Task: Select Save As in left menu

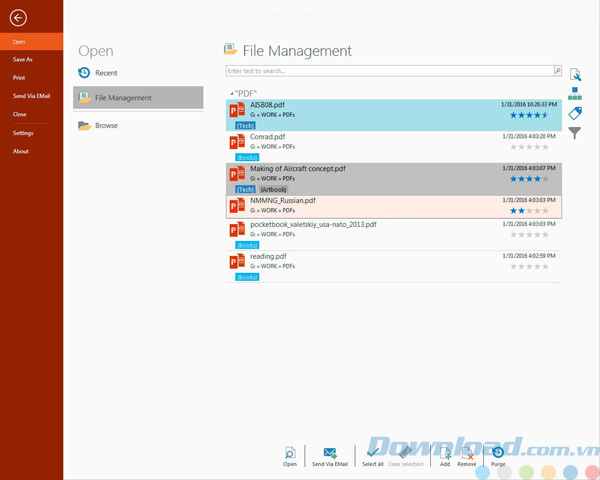Action: [22, 59]
